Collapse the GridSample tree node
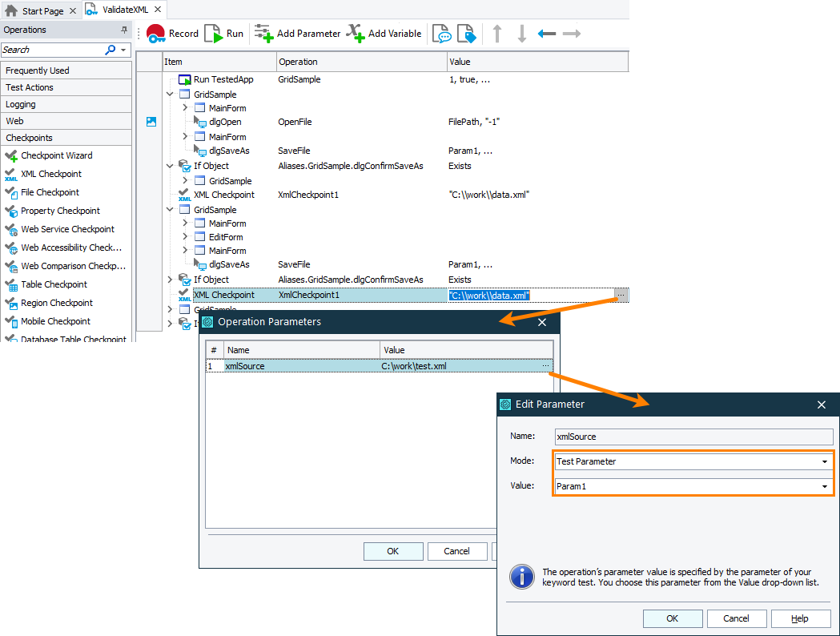Viewport: 840px width, 636px height. tap(169, 94)
